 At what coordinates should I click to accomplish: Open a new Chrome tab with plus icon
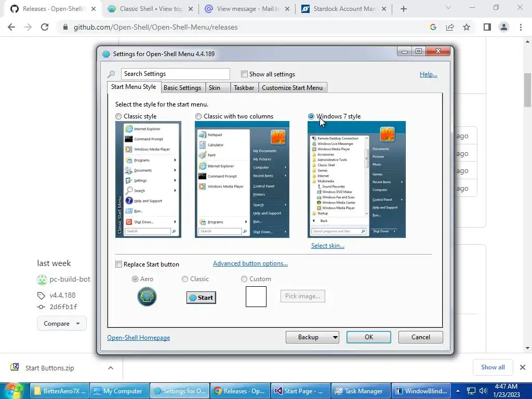coord(403,9)
